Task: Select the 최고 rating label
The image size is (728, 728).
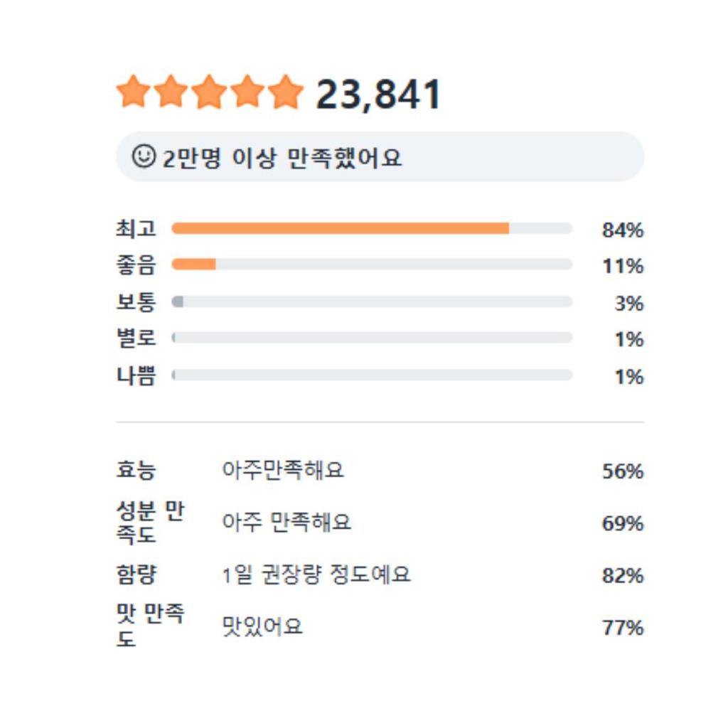Action: [x=135, y=229]
